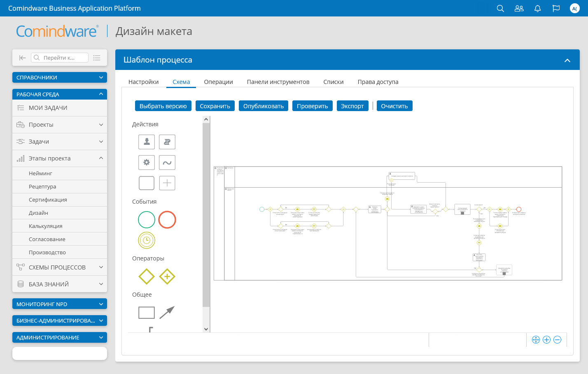Viewport: 588px width, 374px height.
Task: Switch to the Настройки tab
Action: (143, 82)
